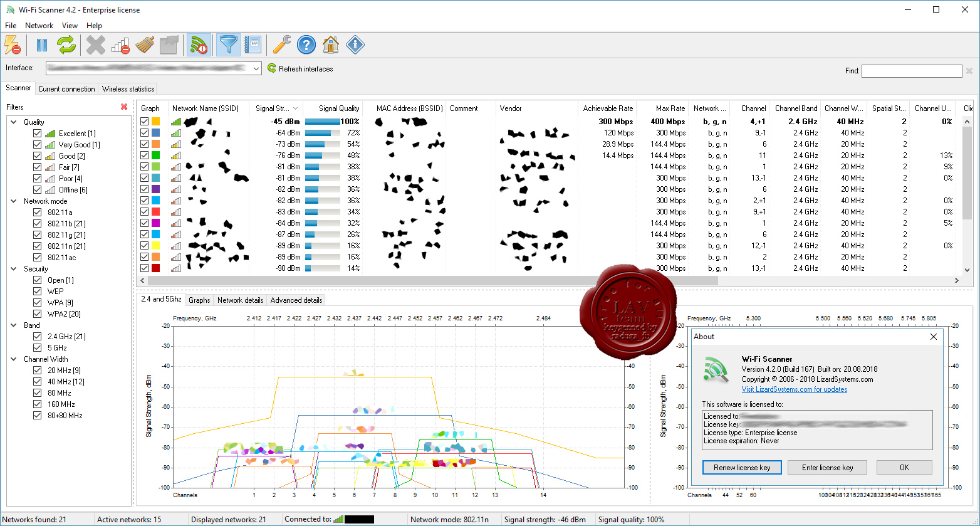980x526 pixels.
Task: Click the green Wi-Fi icon in Connected to status
Action: tap(338, 519)
